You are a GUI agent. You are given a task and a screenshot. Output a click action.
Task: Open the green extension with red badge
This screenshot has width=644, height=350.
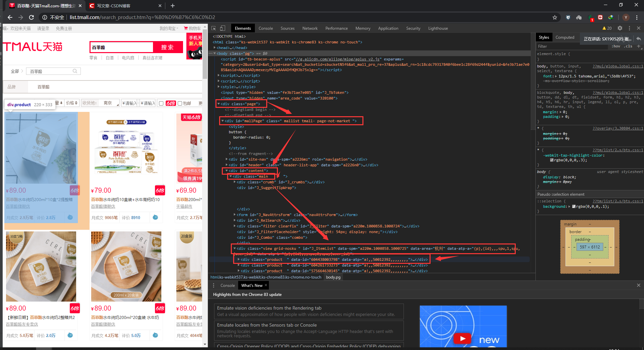coord(591,18)
